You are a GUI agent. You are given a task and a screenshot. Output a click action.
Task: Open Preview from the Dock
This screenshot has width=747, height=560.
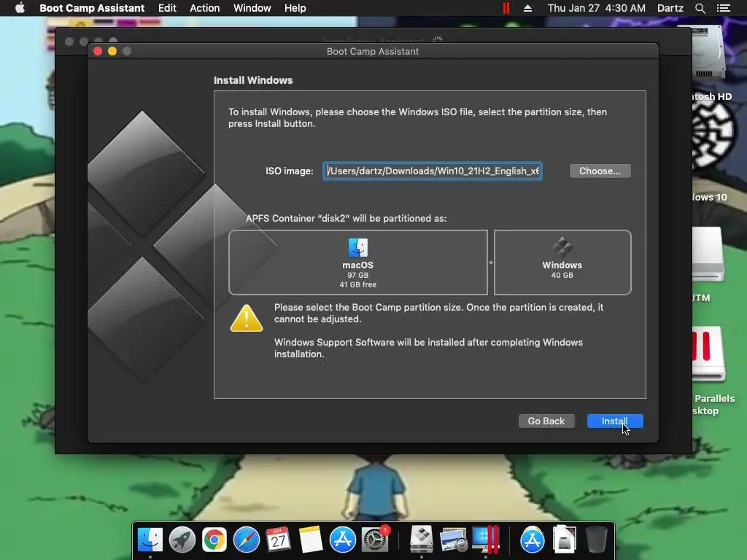tap(453, 540)
